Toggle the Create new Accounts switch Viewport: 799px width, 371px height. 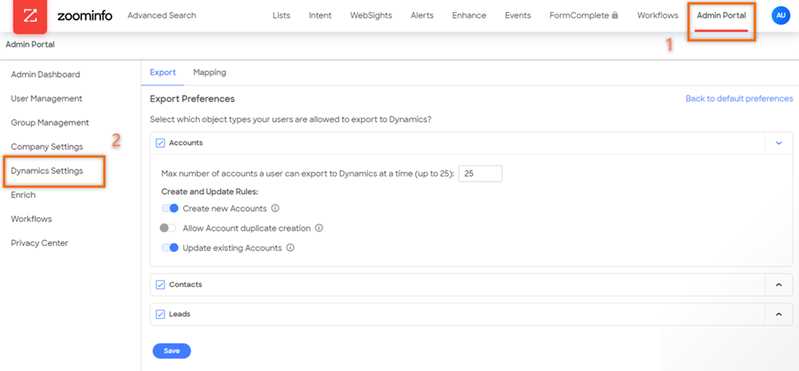pyautogui.click(x=170, y=208)
